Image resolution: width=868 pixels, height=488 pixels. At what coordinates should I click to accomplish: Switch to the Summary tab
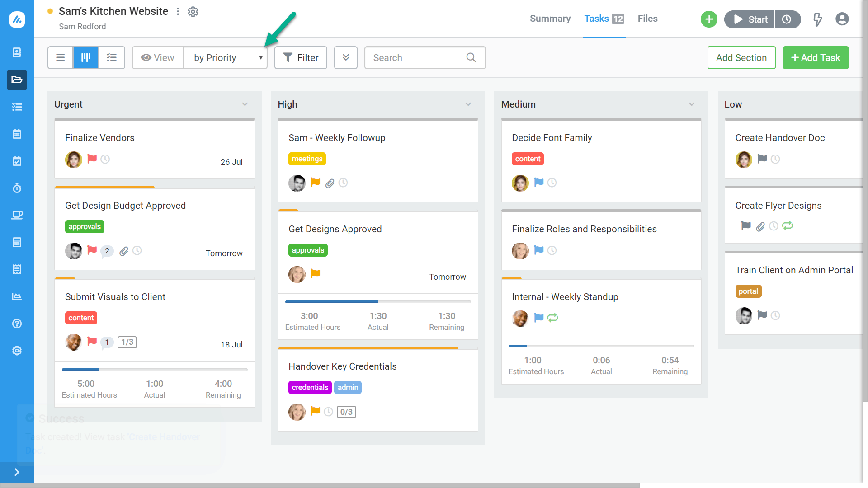pyautogui.click(x=550, y=19)
